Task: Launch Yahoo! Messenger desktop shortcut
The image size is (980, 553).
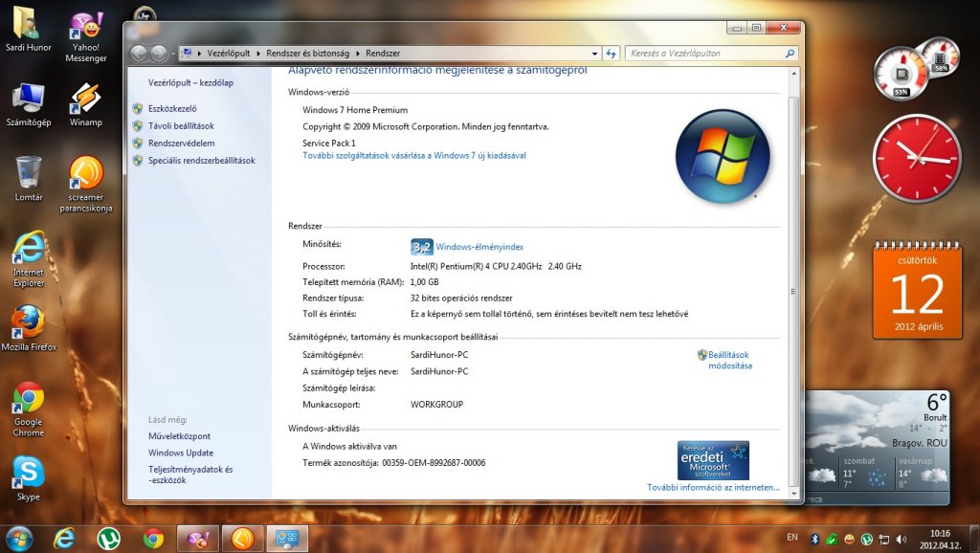Action: (85, 36)
